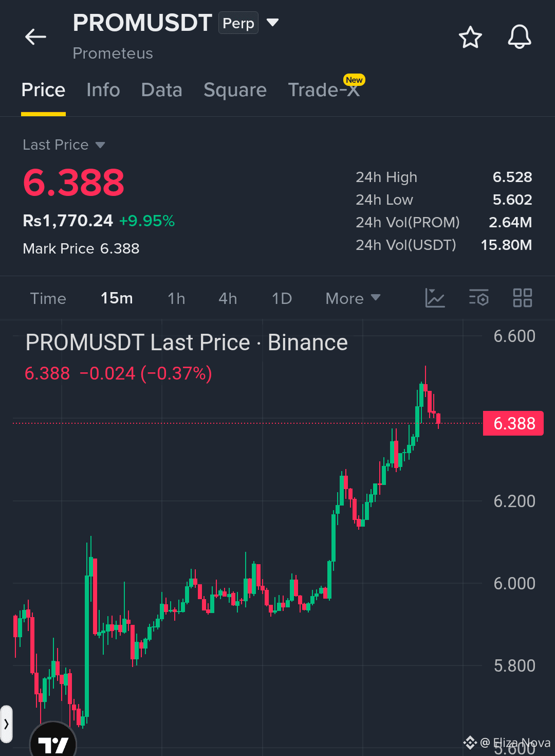555x756 pixels.
Task: Switch to Time line chart view
Action: [48, 298]
